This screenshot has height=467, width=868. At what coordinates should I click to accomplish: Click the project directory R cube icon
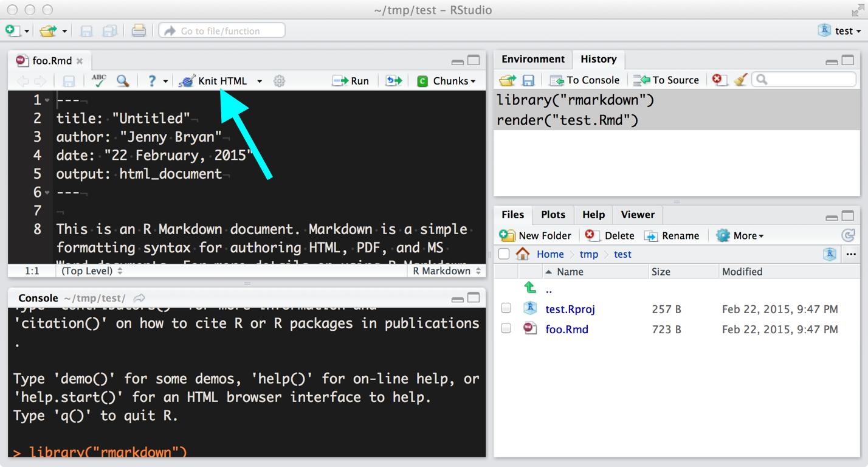coord(830,254)
